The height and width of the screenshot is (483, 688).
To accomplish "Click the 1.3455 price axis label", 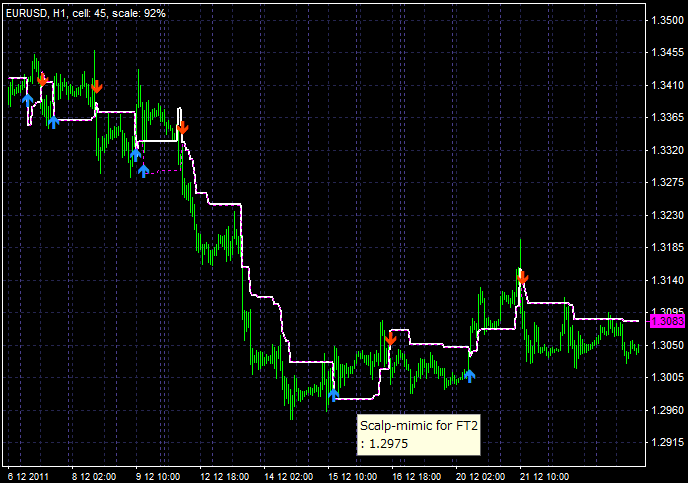I will point(667,53).
